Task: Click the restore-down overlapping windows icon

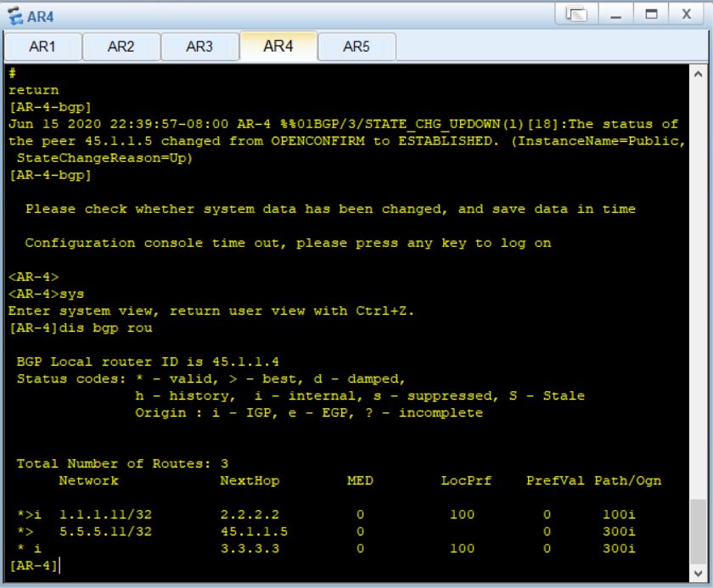Action: click(x=576, y=14)
